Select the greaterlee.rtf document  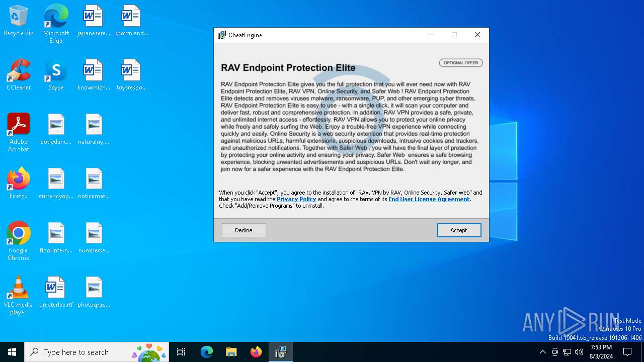click(x=56, y=293)
